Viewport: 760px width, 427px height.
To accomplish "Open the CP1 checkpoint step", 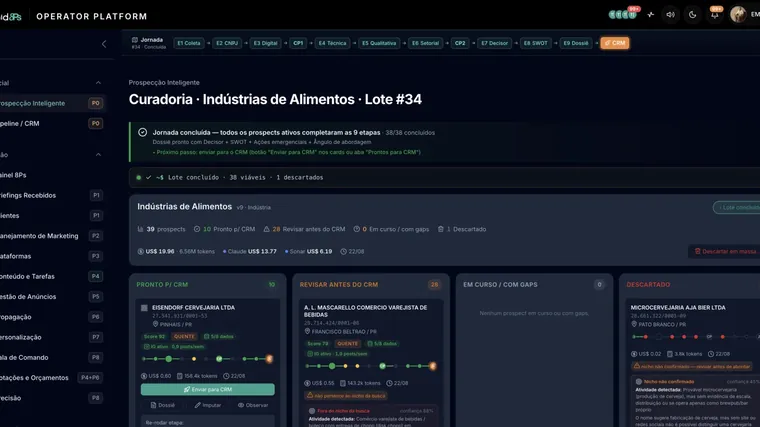I will (x=298, y=43).
